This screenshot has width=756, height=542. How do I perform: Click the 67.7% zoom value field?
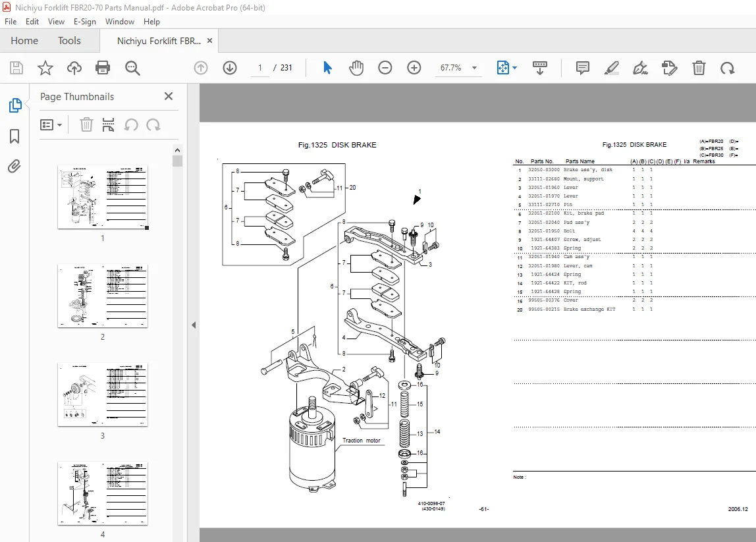click(x=451, y=68)
